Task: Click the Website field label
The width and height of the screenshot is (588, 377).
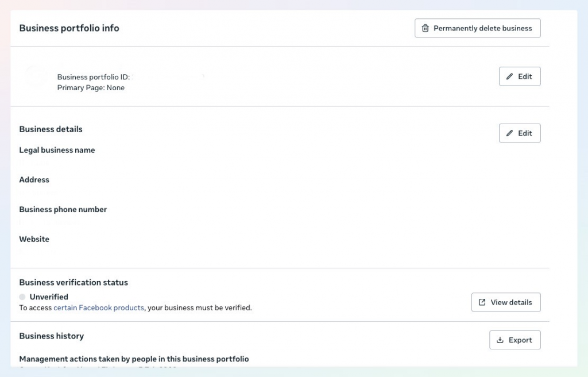Action: point(34,239)
